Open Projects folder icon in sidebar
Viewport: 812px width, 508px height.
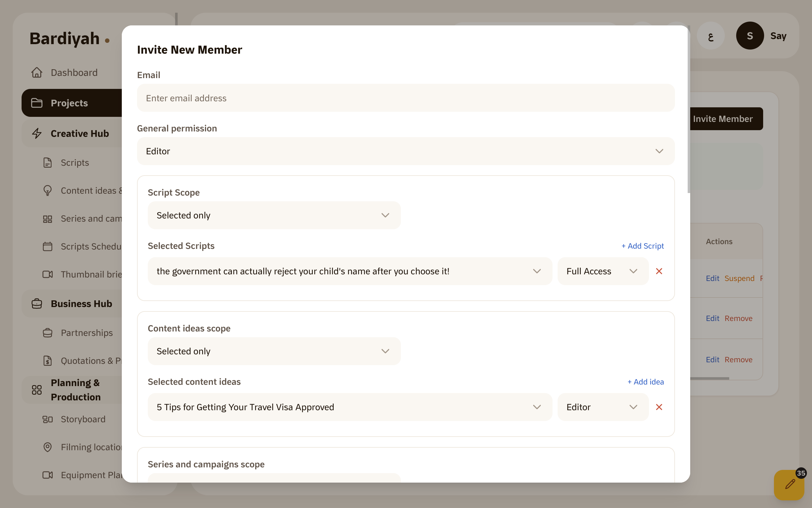(37, 103)
